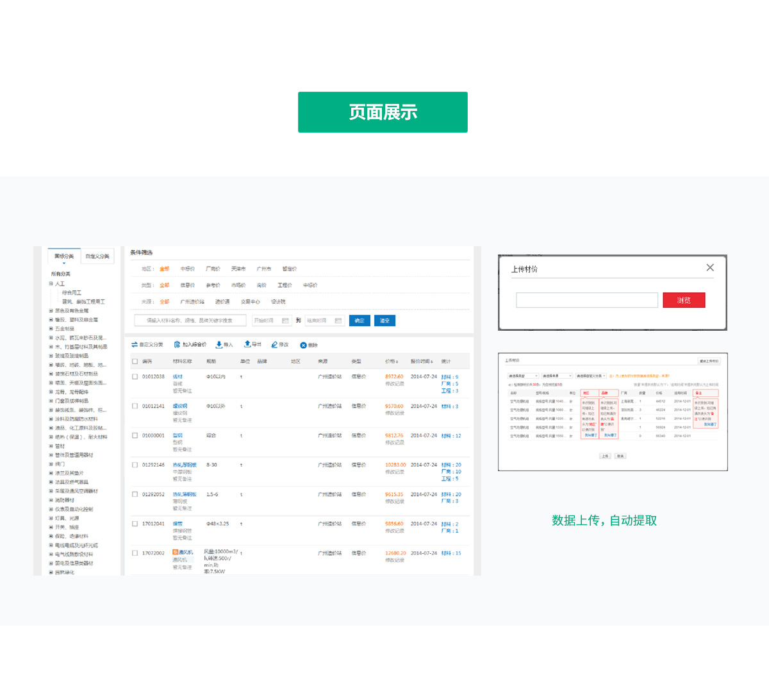
Task: Open the 开始时间 calendar icon
Action: click(285, 321)
